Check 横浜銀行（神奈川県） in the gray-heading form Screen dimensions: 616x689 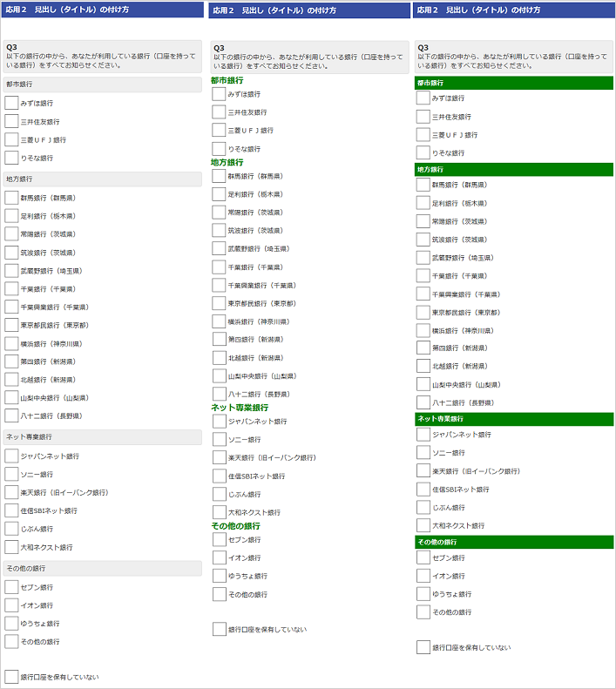pyautogui.click(x=11, y=343)
